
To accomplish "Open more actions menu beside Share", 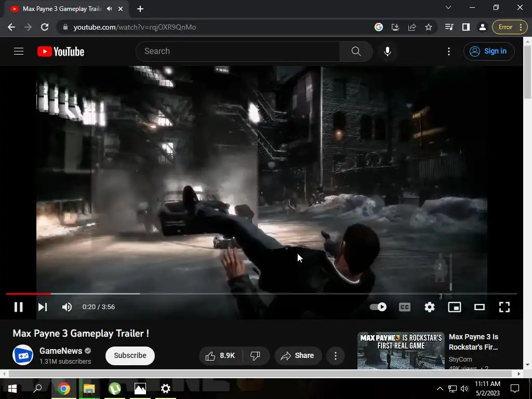I will (336, 355).
